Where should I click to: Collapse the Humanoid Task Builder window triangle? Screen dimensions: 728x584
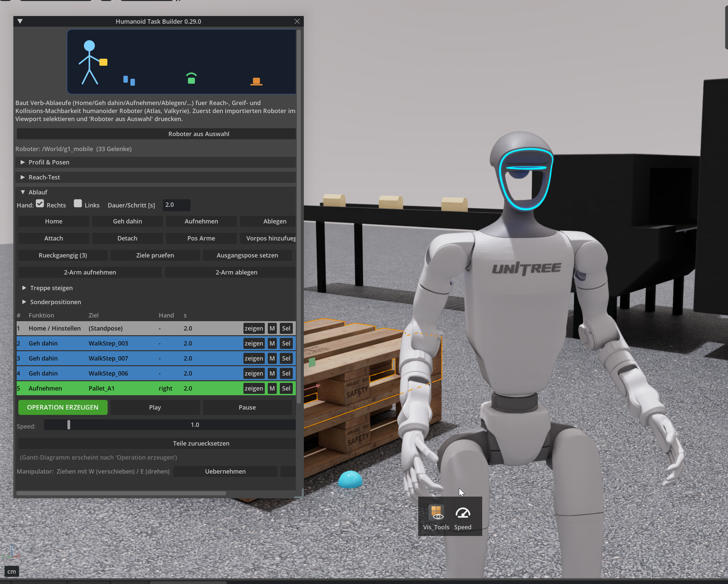(20, 21)
